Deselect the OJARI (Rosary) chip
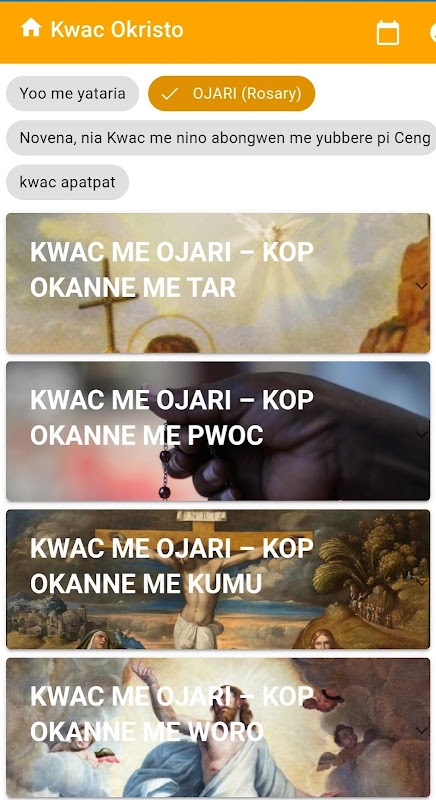Screen dimensions: 436x800 (x=232, y=93)
